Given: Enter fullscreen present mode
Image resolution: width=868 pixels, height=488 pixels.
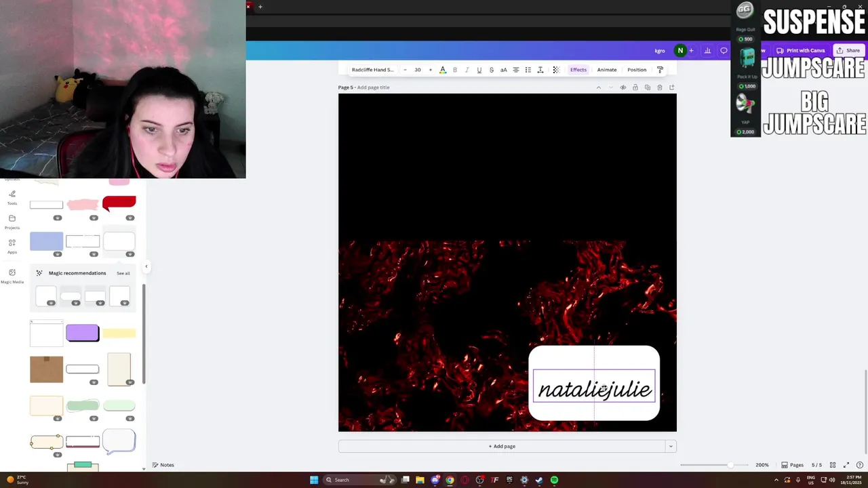Looking at the screenshot, I should (x=846, y=465).
